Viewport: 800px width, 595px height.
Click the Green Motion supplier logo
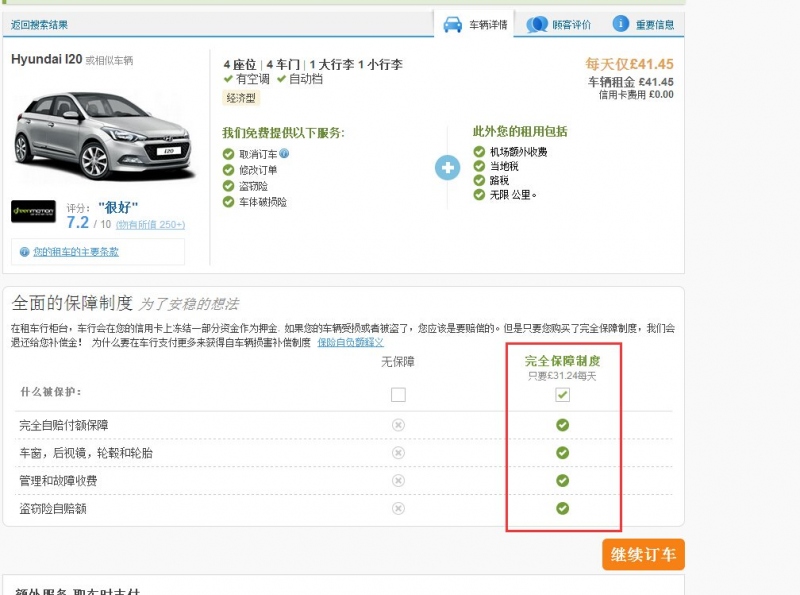33,211
